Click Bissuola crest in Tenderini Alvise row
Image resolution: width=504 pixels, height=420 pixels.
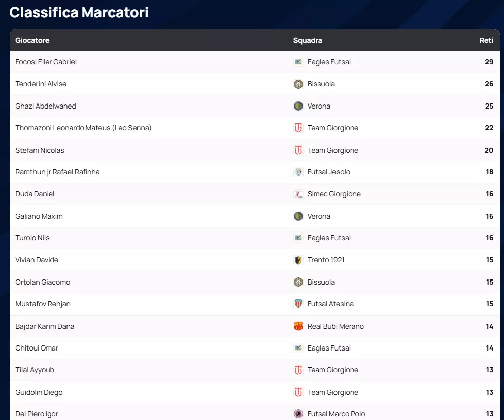298,84
